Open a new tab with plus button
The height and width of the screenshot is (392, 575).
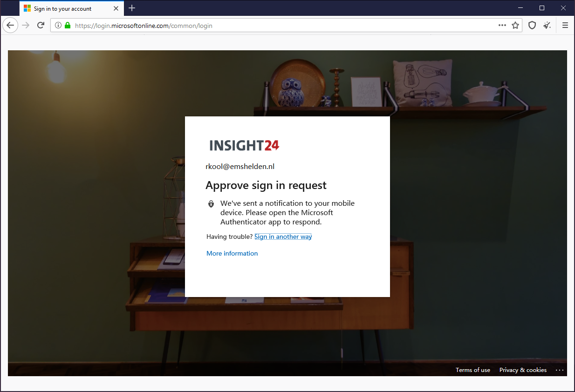[x=132, y=8]
